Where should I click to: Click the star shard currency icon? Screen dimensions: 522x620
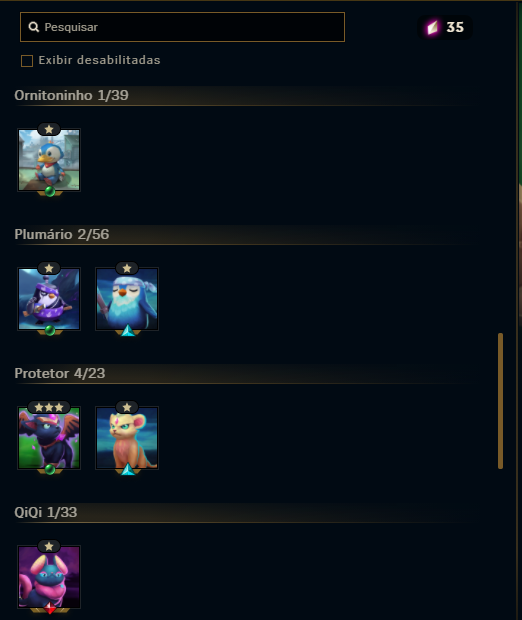[x=432, y=28]
